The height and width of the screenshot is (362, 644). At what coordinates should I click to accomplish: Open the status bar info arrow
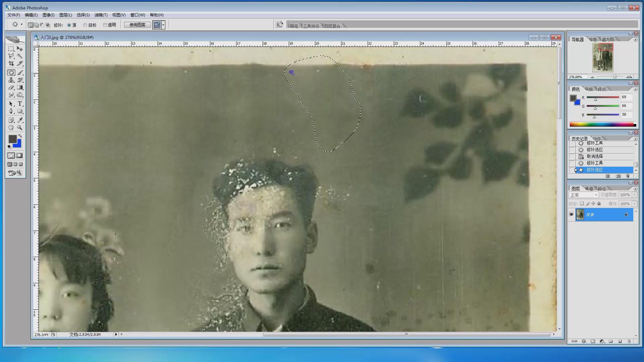[116, 334]
